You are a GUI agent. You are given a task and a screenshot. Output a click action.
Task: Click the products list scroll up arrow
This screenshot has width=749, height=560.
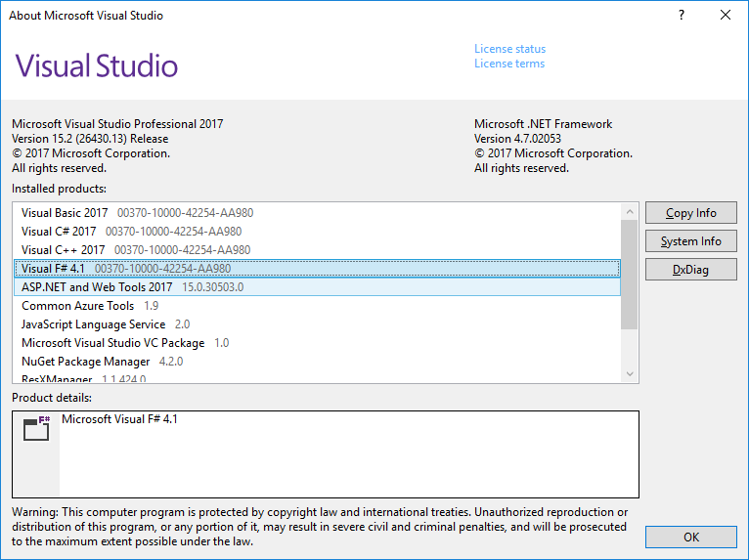630,211
